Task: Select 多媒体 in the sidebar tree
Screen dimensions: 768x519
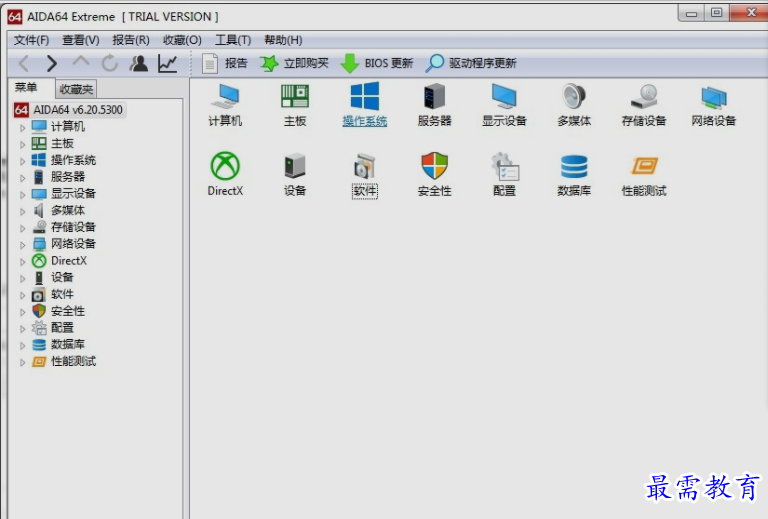Action: [x=68, y=210]
